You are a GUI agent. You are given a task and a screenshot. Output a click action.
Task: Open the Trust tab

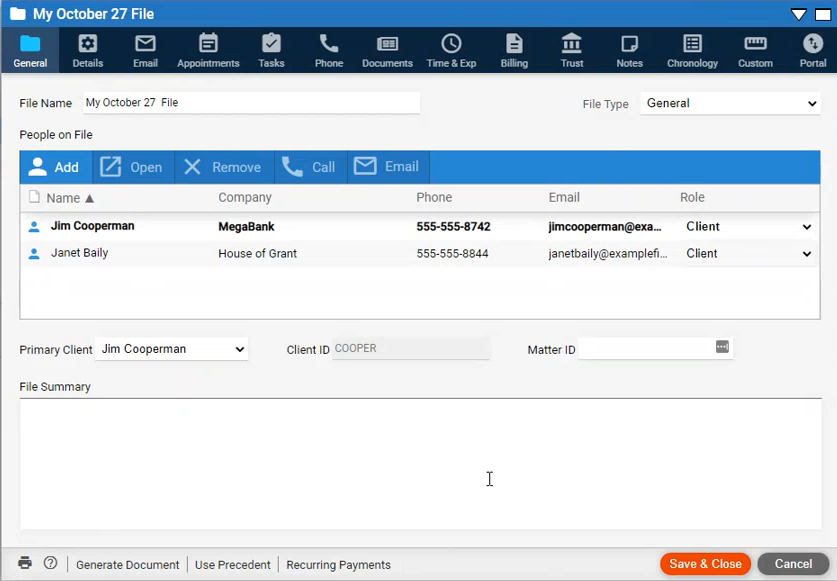[x=572, y=51]
